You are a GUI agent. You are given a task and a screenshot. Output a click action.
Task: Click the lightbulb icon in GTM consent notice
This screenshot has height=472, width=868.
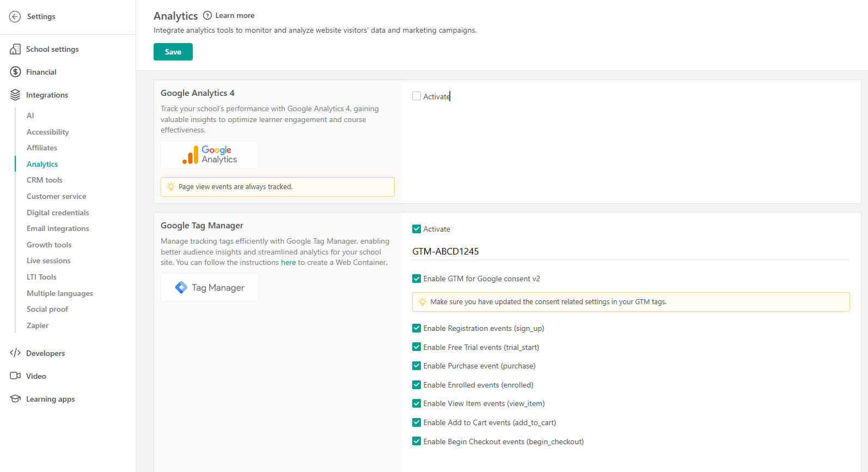coord(423,301)
